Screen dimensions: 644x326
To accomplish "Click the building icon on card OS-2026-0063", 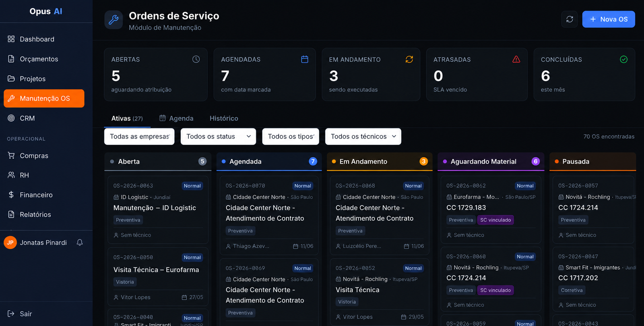I will click(x=116, y=197).
